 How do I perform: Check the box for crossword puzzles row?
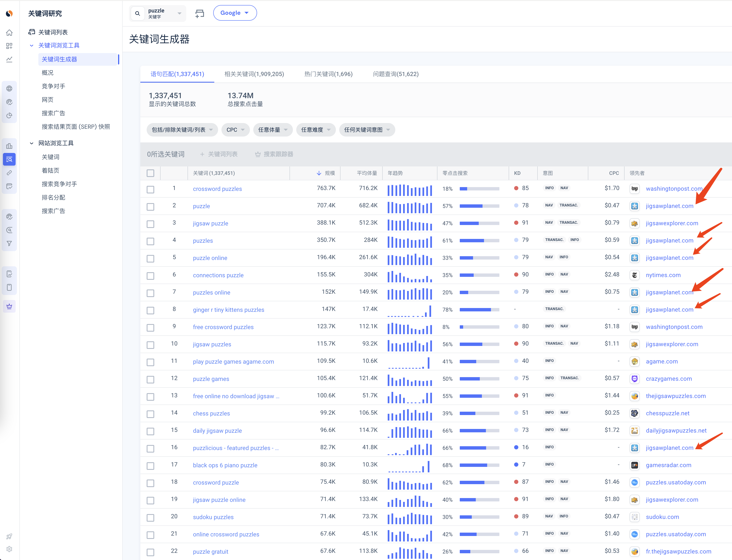click(150, 189)
